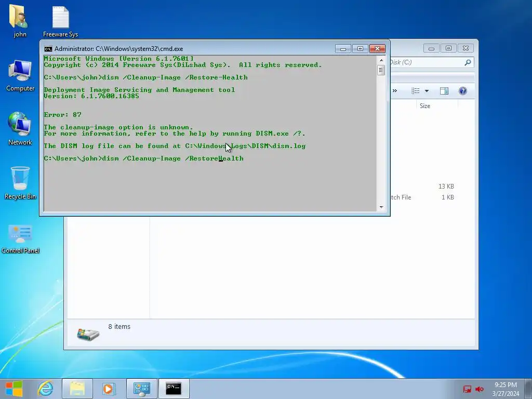Image resolution: width=532 pixels, height=399 pixels.
Task: Minimize the Explorer window behind
Action: coord(431,48)
